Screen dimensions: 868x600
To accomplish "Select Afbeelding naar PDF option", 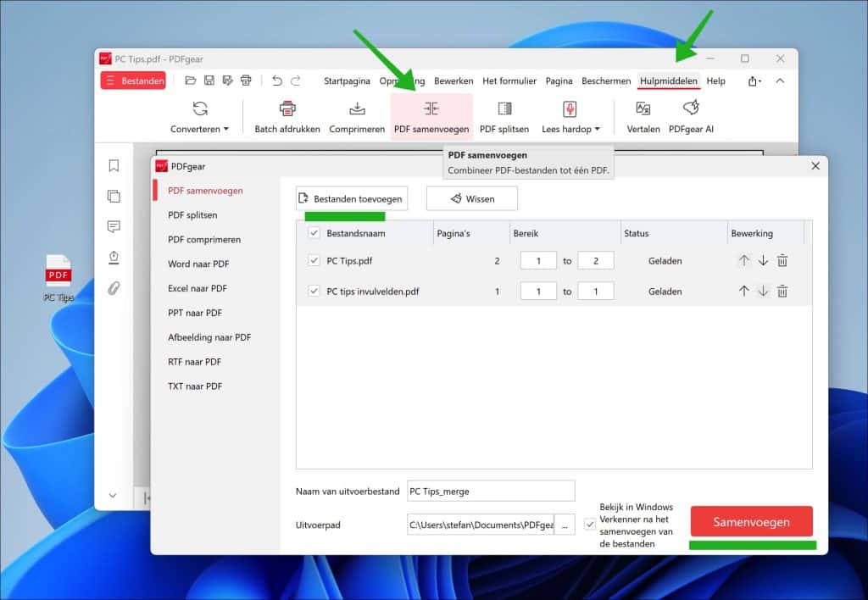I will tap(209, 337).
